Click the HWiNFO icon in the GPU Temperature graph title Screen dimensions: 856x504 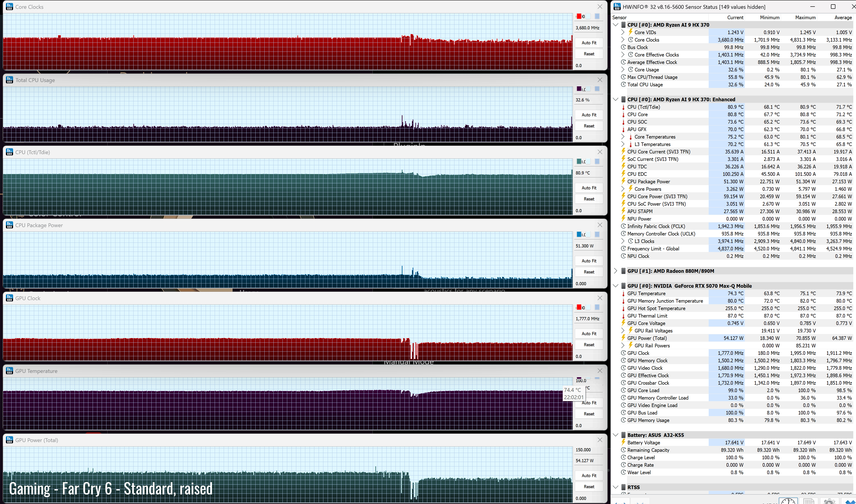pyautogui.click(x=9, y=371)
